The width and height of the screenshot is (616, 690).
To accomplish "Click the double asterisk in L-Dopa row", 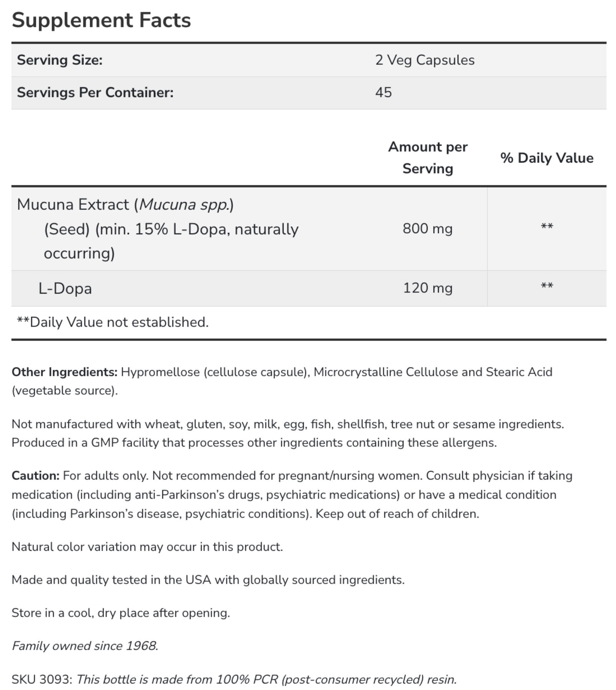I will [x=547, y=286].
